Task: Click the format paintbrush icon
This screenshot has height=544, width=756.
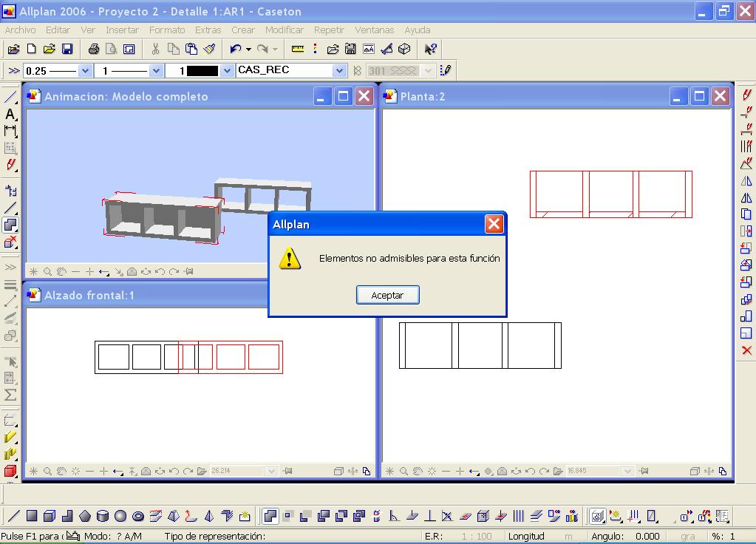Action: point(209,49)
